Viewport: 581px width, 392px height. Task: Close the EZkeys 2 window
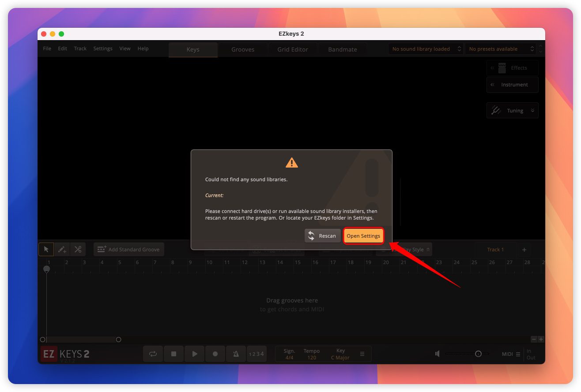click(x=44, y=34)
